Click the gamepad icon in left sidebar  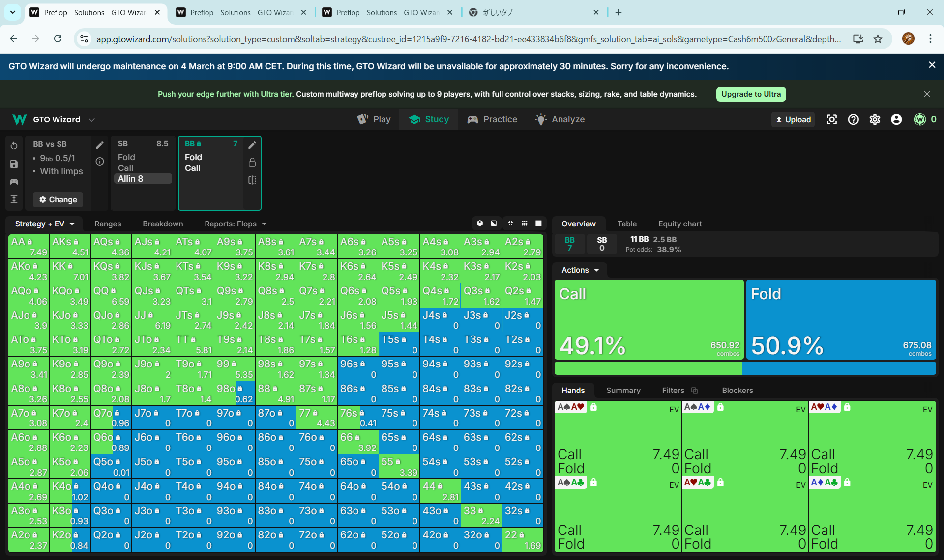coord(14,182)
